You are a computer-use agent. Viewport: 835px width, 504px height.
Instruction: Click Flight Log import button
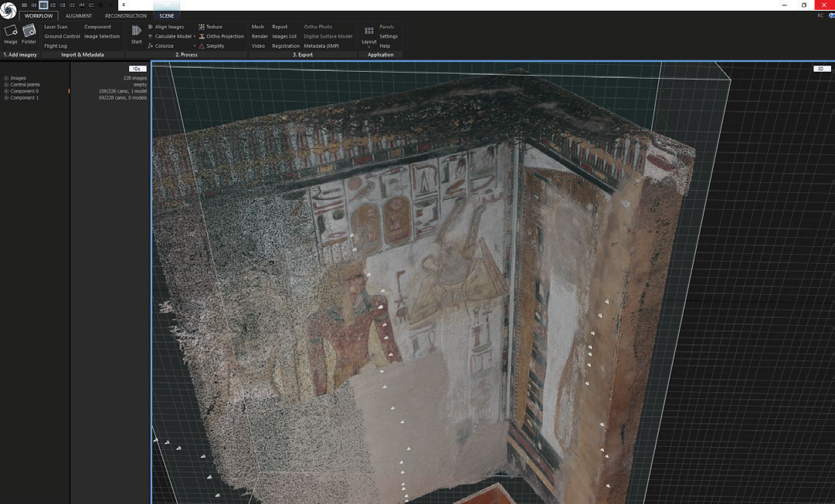pos(56,46)
